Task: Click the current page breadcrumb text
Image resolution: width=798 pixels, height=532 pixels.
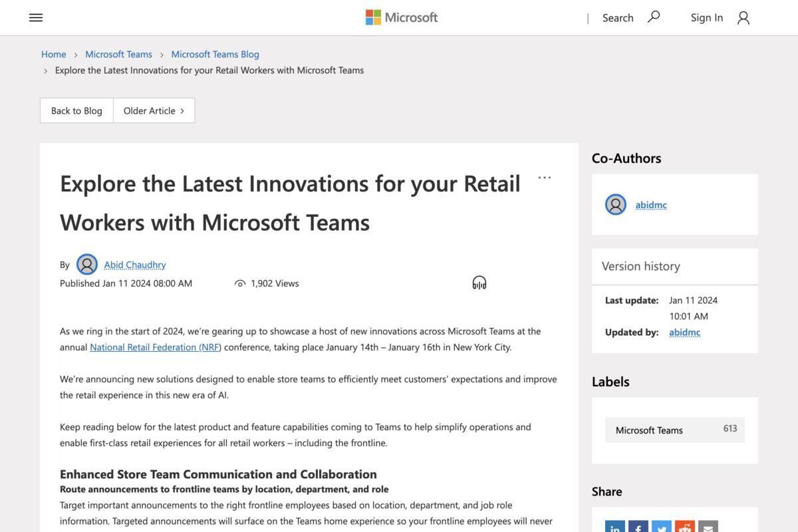Action: tap(209, 70)
